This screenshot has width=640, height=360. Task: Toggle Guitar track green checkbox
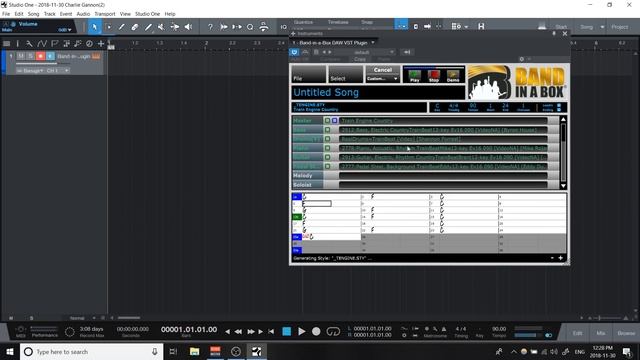[x=327, y=157]
